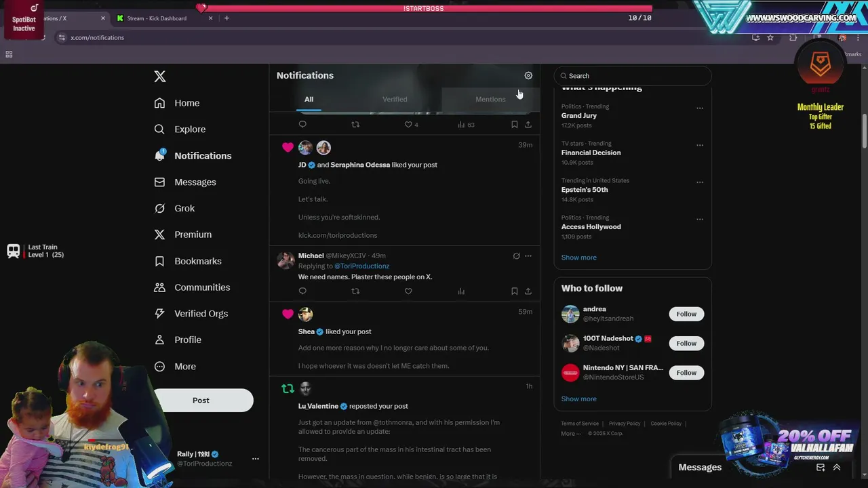Repost Michael's reply
This screenshot has width=868, height=488.
click(x=355, y=291)
